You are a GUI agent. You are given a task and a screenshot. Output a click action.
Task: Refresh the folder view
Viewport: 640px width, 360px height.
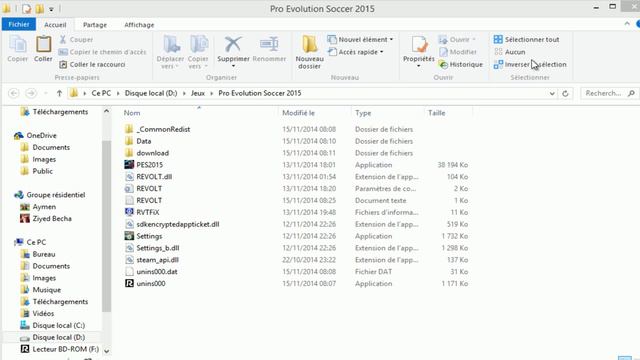(x=565, y=93)
